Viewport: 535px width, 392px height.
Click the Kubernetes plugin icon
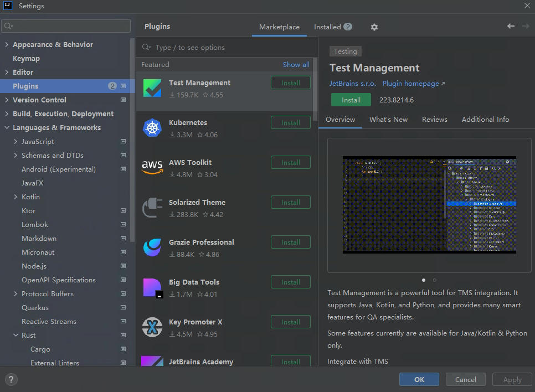click(152, 128)
